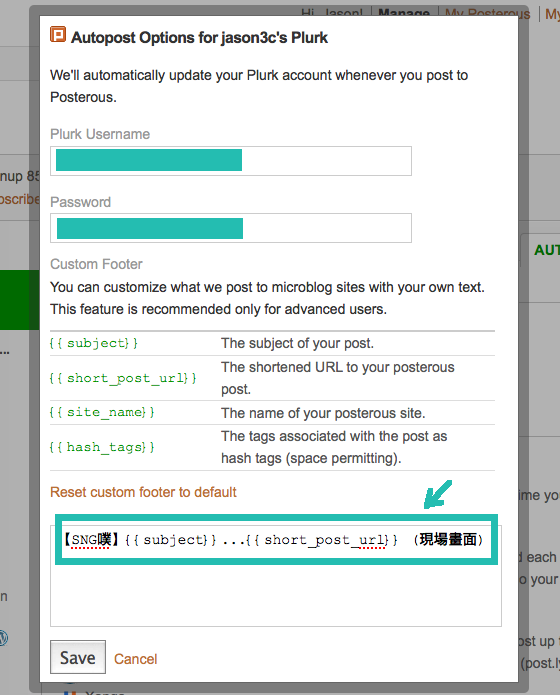Click the dialog title Autopost Options heading
560x695 pixels.
click(x=200, y=38)
